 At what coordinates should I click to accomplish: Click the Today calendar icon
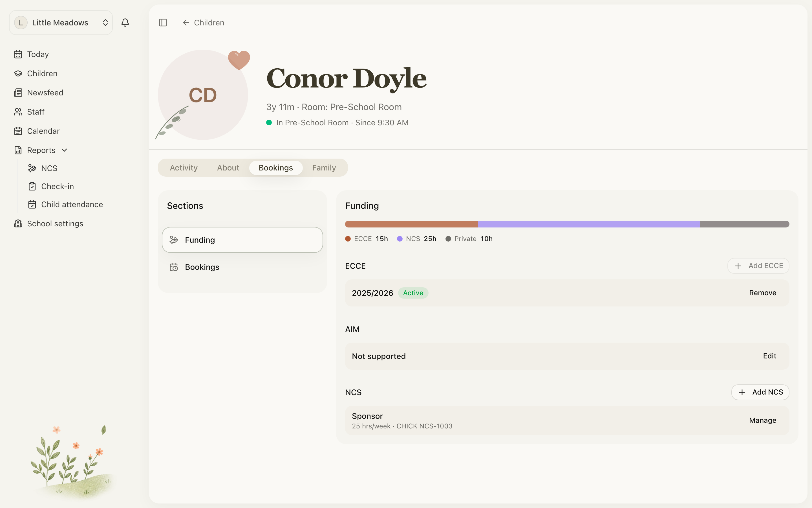click(x=18, y=54)
